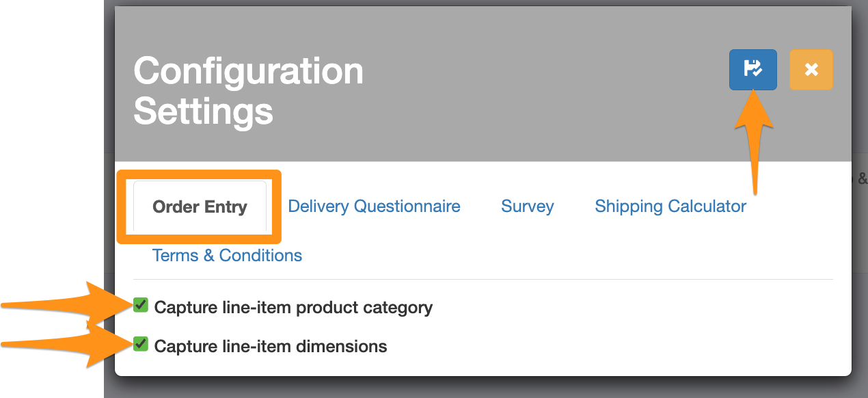Click the divider line below the tabs
The width and height of the screenshot is (868, 398).
point(483,279)
